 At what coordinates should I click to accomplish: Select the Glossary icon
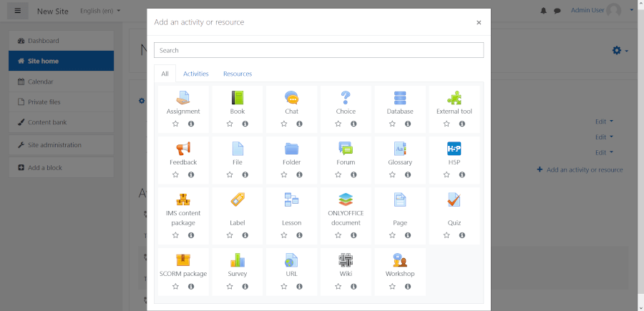[x=400, y=149]
